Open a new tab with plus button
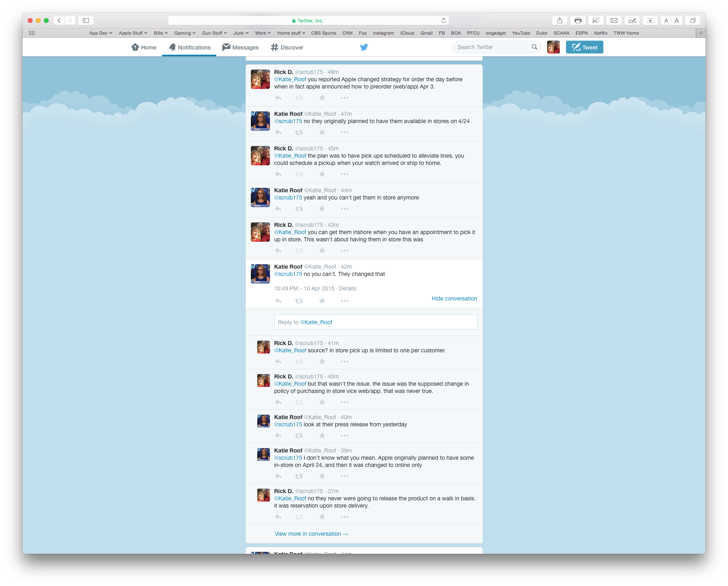Screen dimensions: 728x586 click(701, 33)
